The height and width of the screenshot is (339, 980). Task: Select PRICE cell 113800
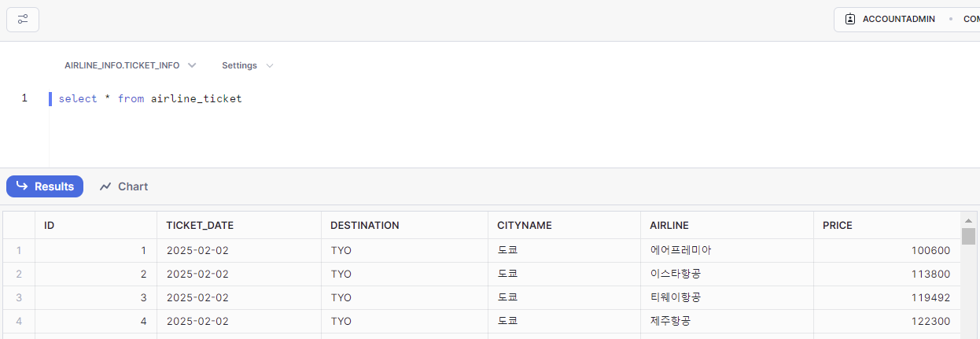pyautogui.click(x=886, y=275)
